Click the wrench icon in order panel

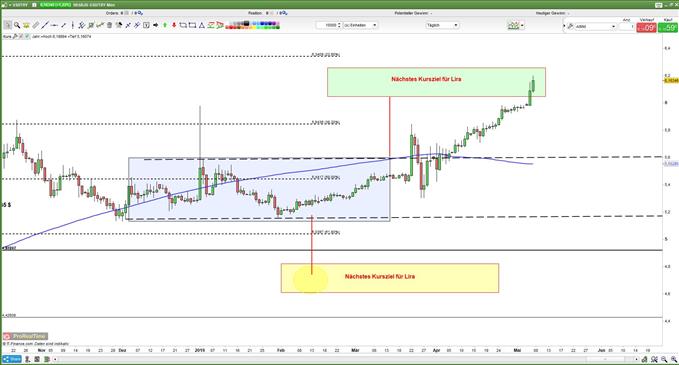coord(571,26)
